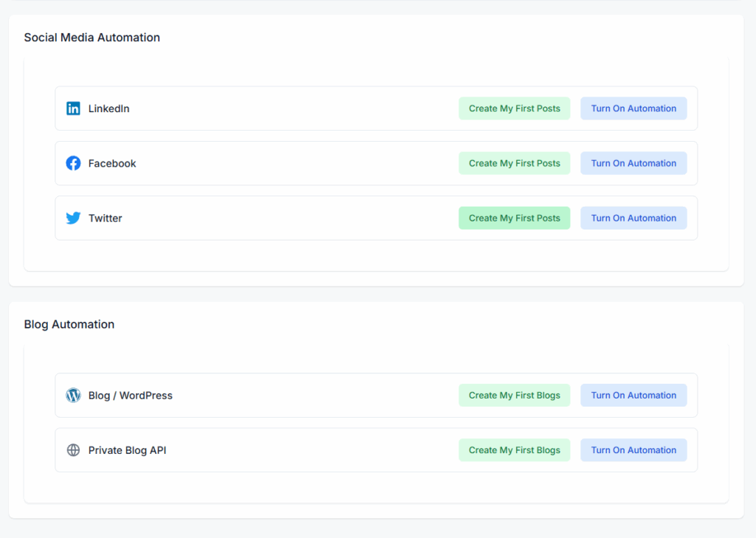756x538 pixels.
Task: Click the Facebook logo icon
Action: (73, 163)
